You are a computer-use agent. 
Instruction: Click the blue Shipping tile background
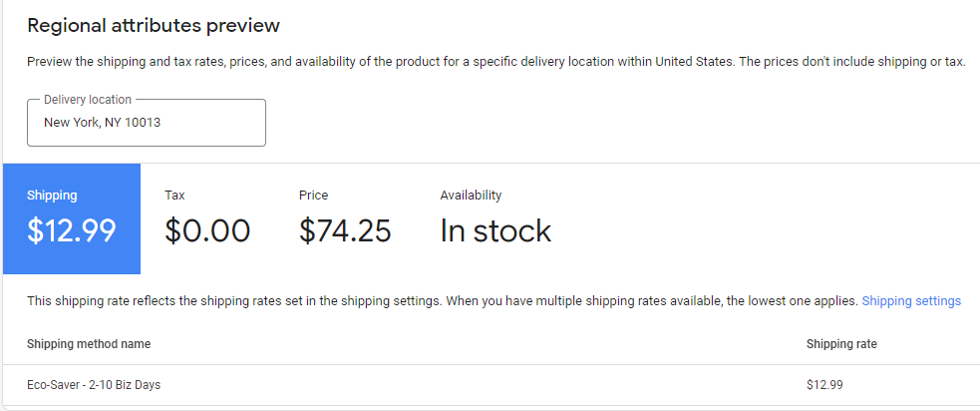pyautogui.click(x=72, y=259)
